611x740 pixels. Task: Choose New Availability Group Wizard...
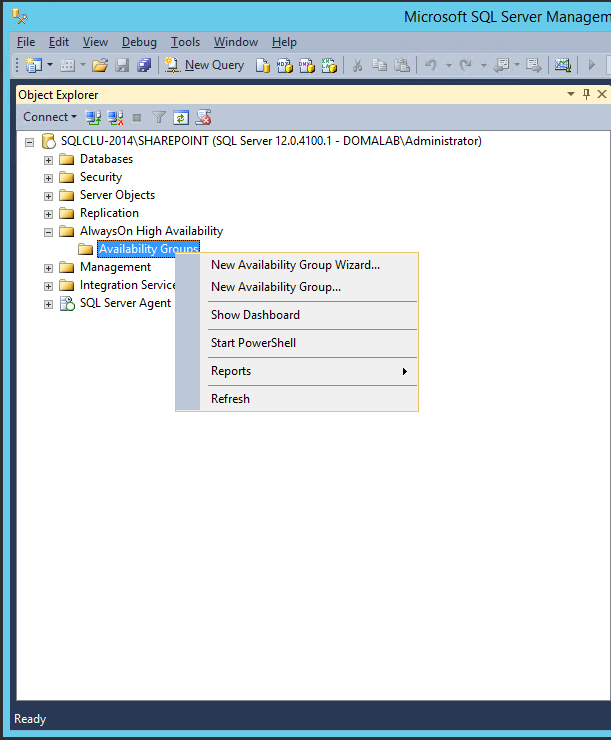(296, 265)
